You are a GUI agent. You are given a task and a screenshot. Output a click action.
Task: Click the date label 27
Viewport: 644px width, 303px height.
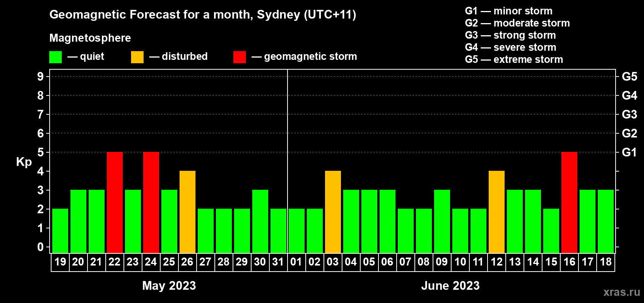(205, 262)
